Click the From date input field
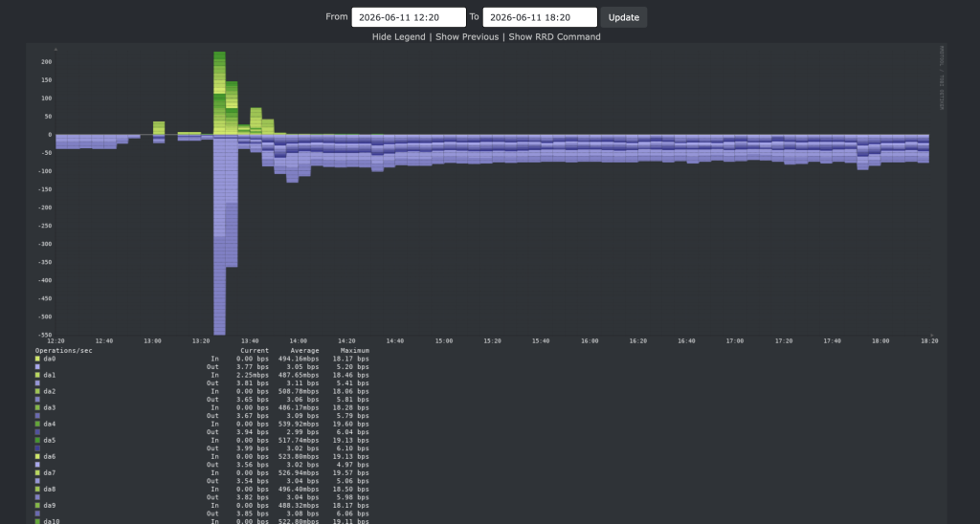980x524 pixels. pos(409,17)
